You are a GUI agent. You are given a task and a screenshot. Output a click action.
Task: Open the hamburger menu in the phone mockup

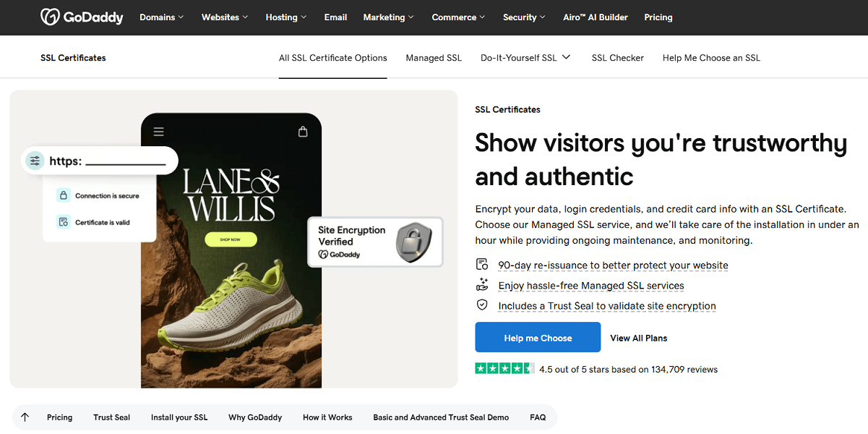coord(159,132)
